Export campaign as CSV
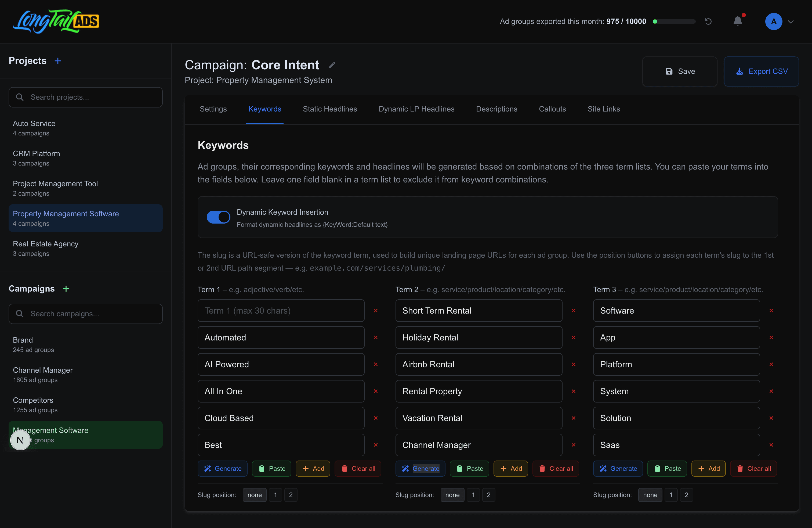The image size is (812, 528). [761, 71]
